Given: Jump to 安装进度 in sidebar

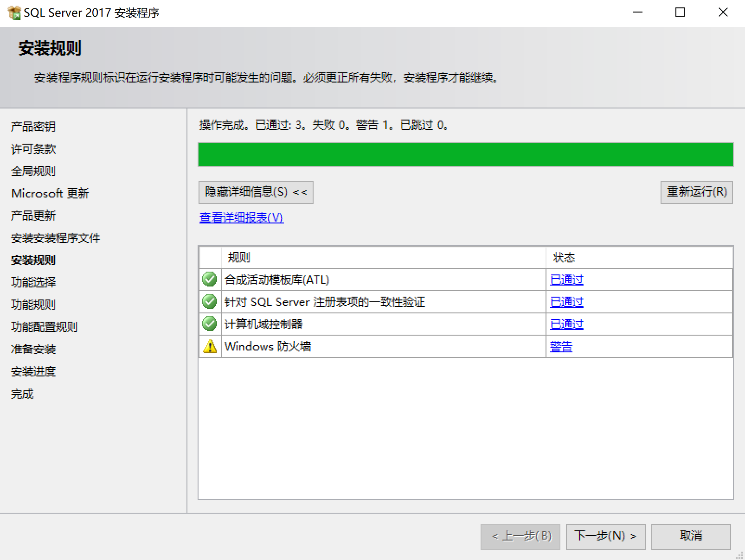Looking at the screenshot, I should coord(33,371).
